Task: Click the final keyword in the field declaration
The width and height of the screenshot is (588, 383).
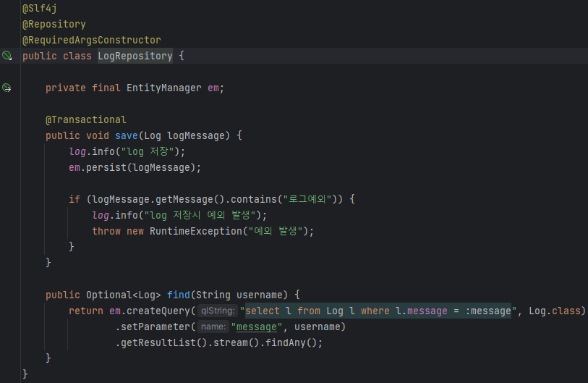Action: (106, 88)
